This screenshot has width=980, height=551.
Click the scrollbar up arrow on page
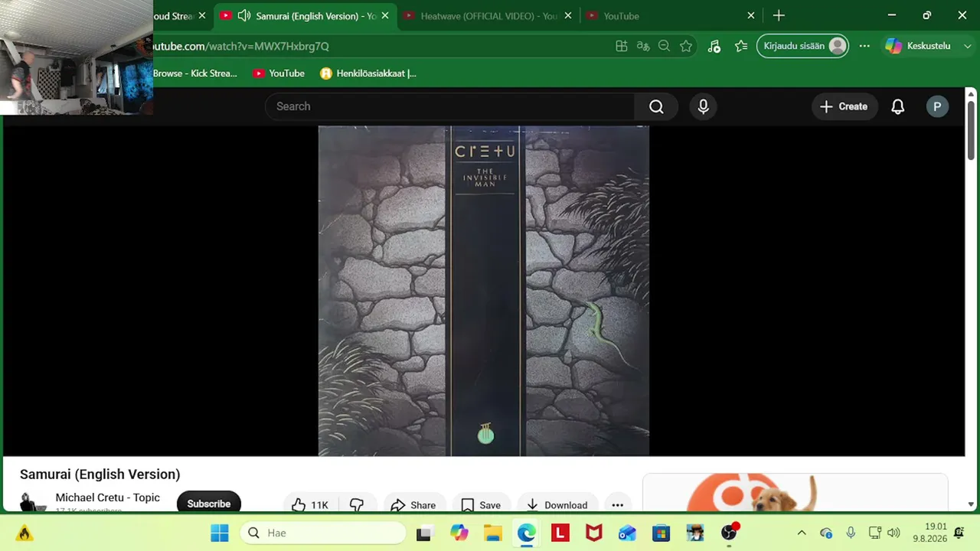pos(971,93)
